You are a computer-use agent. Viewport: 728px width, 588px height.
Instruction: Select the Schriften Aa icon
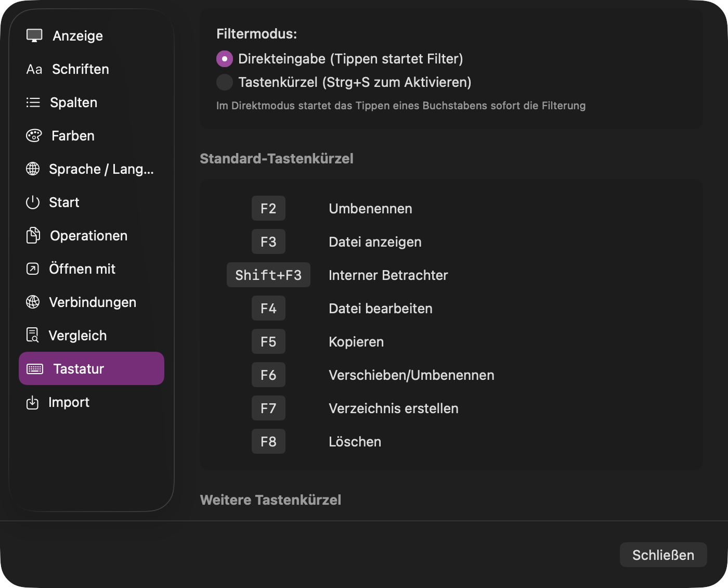click(x=34, y=69)
